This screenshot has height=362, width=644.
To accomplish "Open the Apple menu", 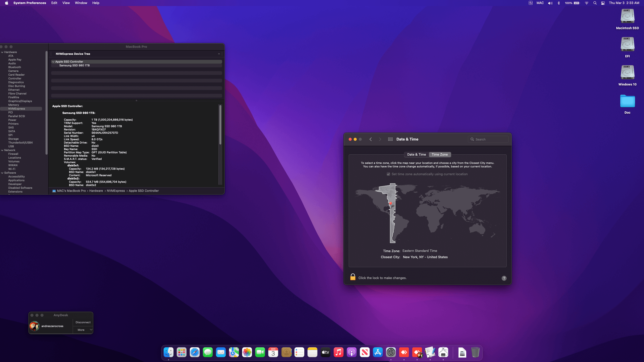I will coord(7,3).
